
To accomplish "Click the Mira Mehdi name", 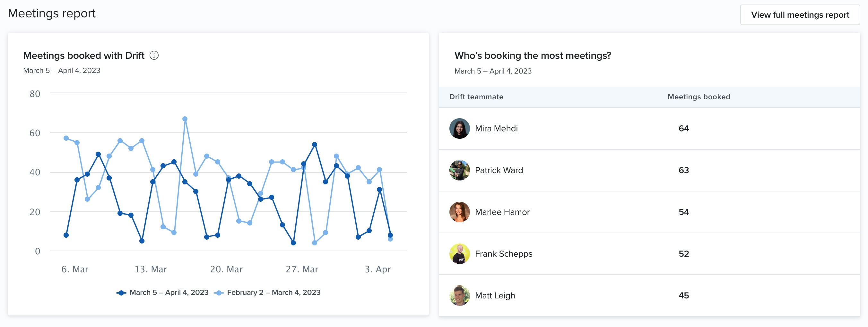I will (496, 128).
